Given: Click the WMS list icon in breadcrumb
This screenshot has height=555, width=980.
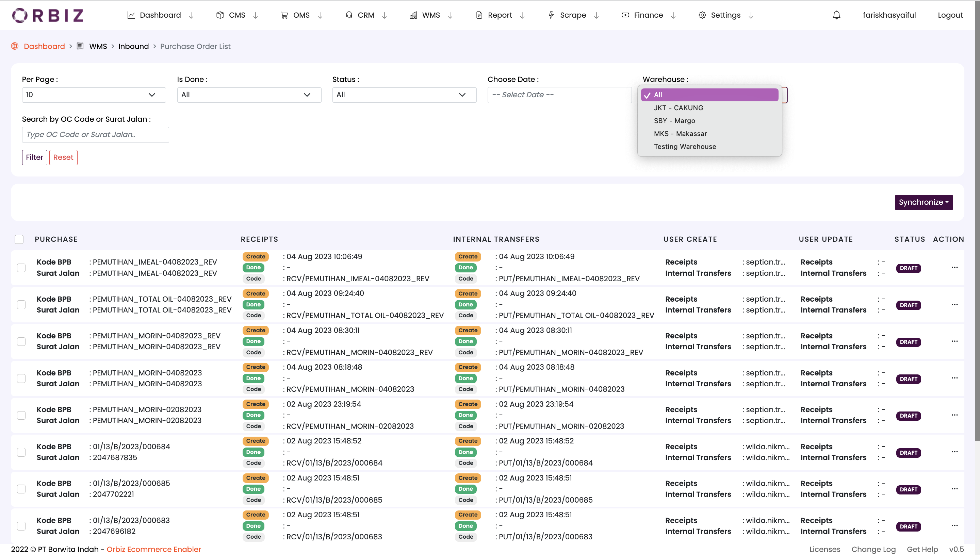Looking at the screenshot, I should coord(80,46).
